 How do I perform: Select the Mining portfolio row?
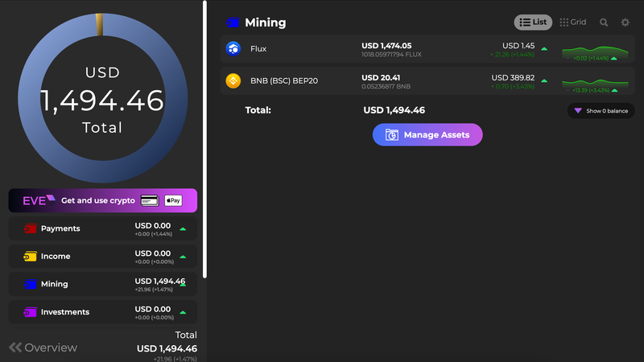click(x=102, y=284)
